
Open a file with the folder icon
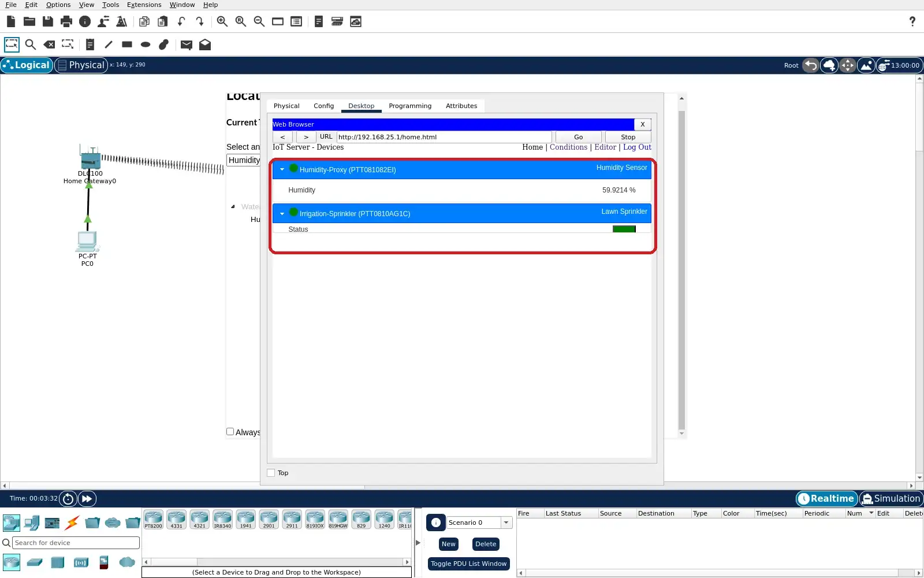pyautogui.click(x=29, y=21)
